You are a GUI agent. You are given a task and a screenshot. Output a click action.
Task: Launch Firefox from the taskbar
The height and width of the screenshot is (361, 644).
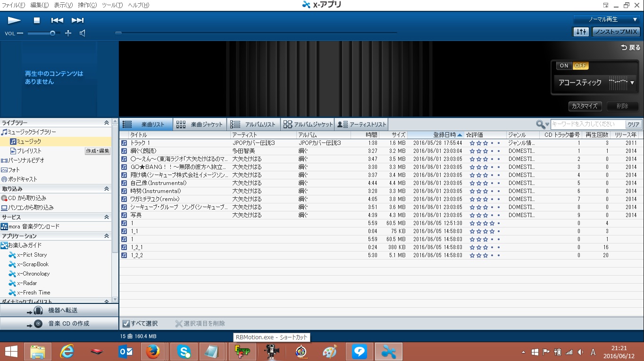click(152, 352)
